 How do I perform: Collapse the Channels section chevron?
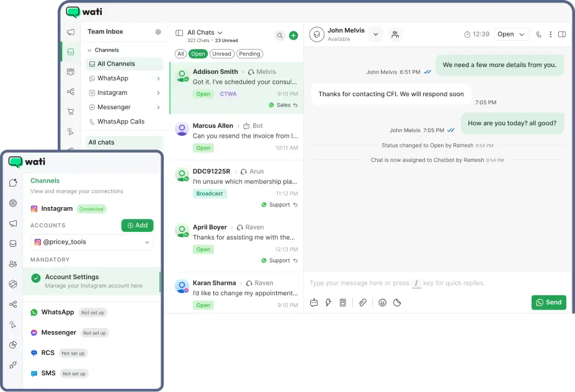tap(89, 50)
